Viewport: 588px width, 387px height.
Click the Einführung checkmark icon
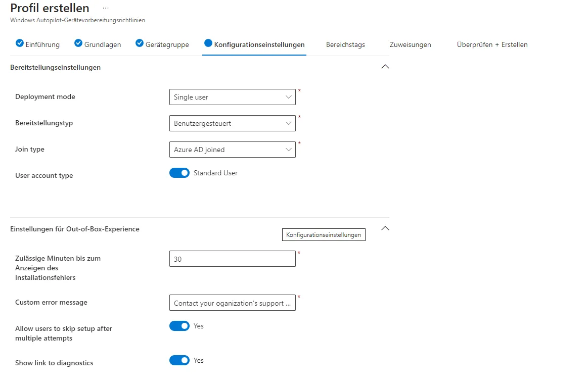click(x=20, y=43)
